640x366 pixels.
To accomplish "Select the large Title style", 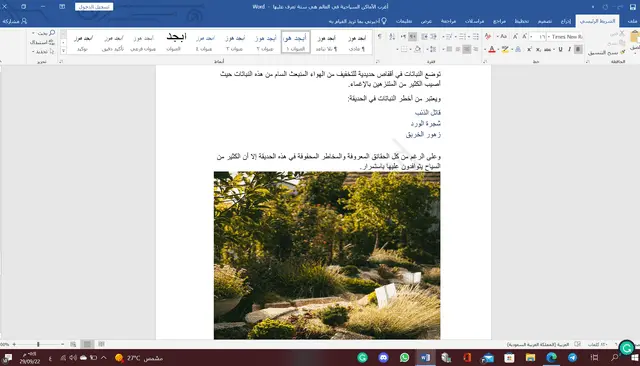I will point(176,42).
